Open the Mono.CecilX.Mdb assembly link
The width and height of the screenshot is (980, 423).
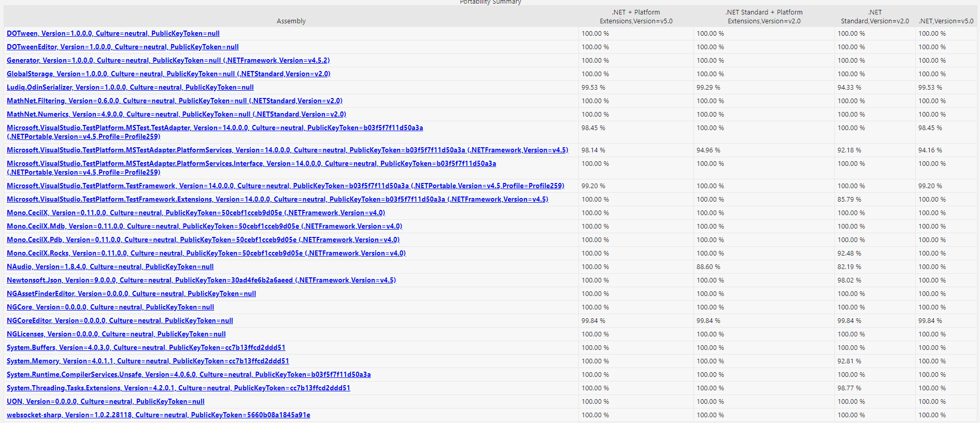click(204, 227)
